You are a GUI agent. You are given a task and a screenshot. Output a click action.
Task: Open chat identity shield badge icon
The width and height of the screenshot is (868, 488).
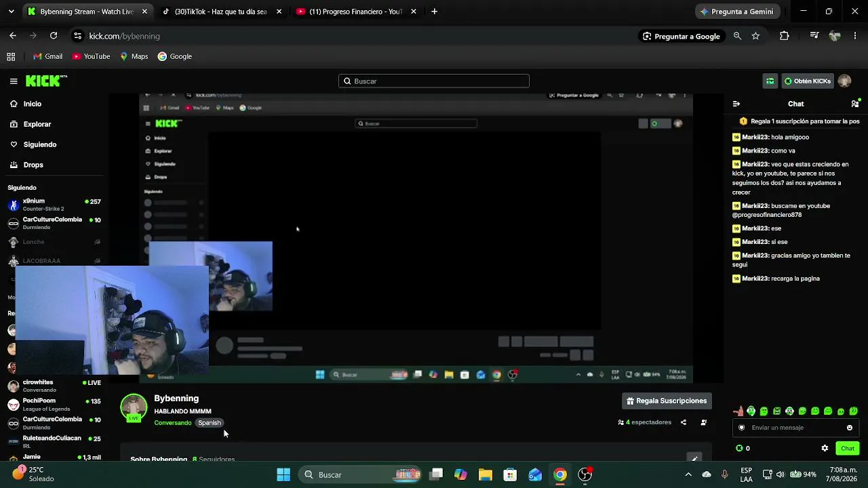click(742, 428)
